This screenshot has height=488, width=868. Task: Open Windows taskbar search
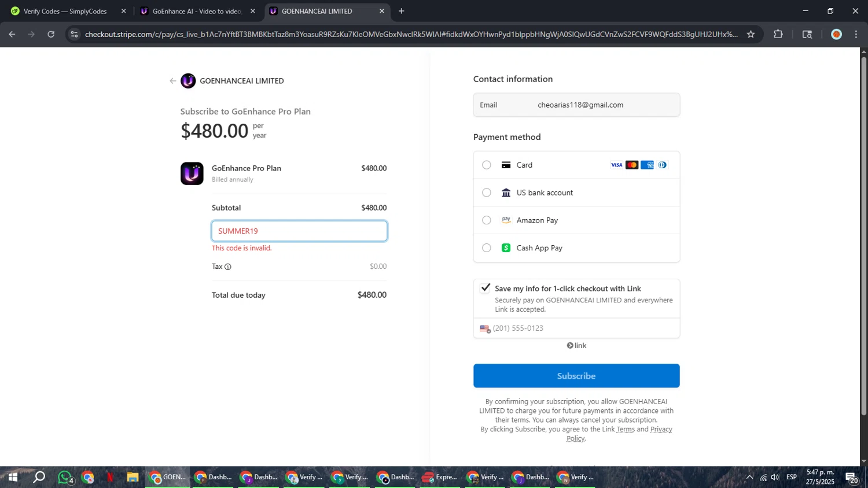point(39,477)
